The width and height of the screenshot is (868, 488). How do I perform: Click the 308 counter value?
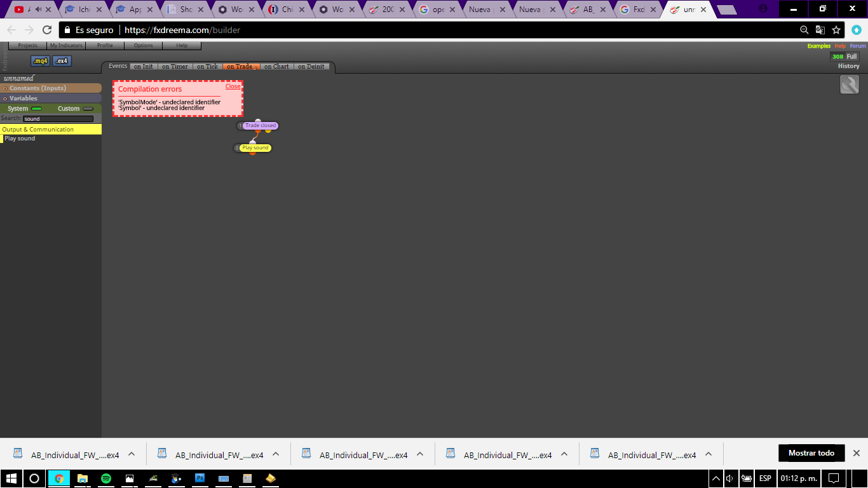point(838,57)
